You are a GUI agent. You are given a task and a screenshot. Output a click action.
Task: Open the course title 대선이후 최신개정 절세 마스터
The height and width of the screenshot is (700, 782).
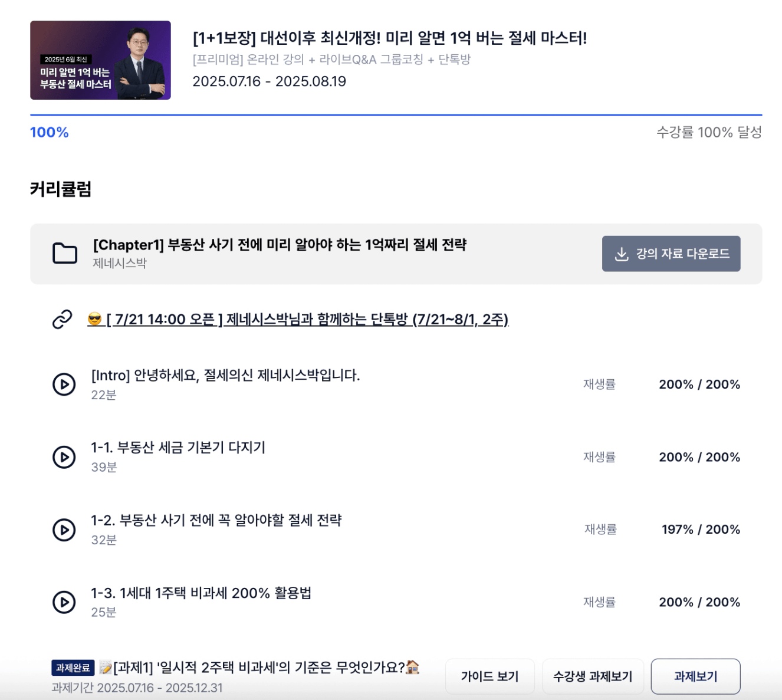(390, 38)
